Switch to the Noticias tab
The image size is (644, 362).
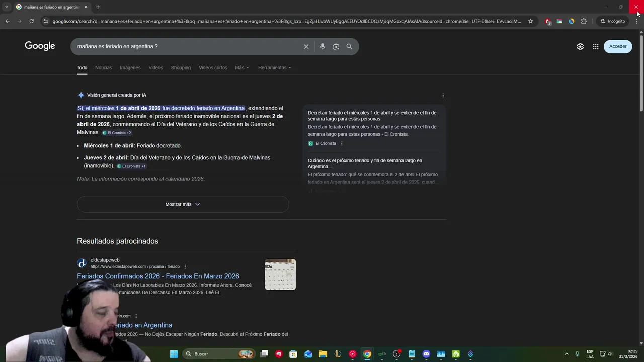click(x=103, y=68)
